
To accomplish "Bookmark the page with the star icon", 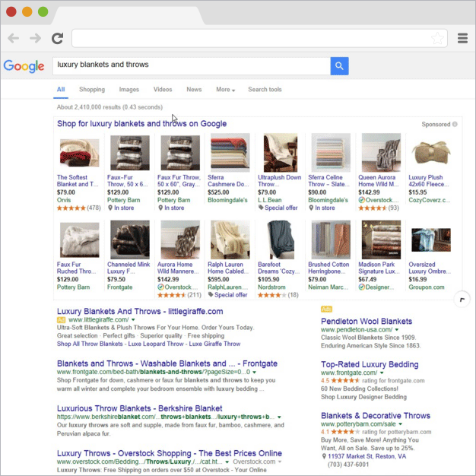I will pyautogui.click(x=437, y=38).
